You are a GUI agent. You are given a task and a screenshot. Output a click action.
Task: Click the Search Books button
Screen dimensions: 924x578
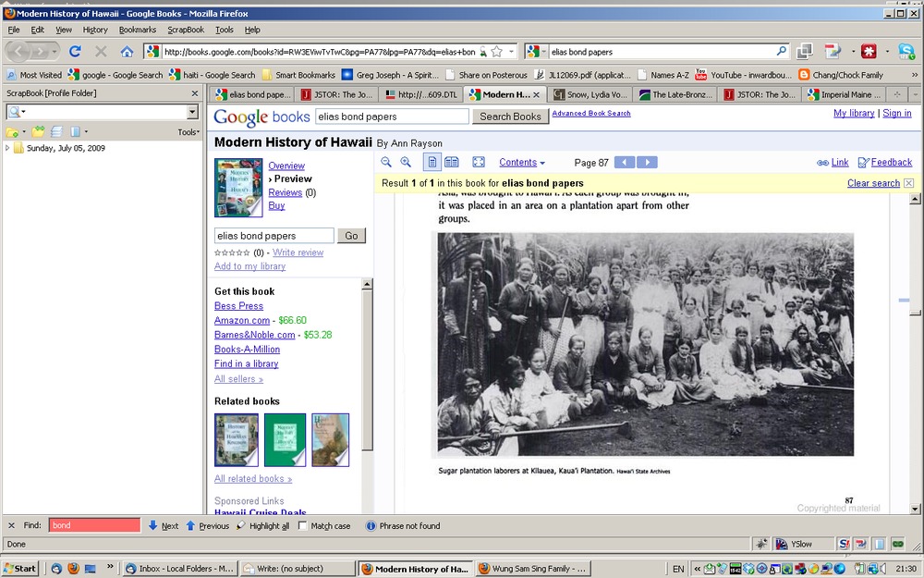[x=510, y=117]
